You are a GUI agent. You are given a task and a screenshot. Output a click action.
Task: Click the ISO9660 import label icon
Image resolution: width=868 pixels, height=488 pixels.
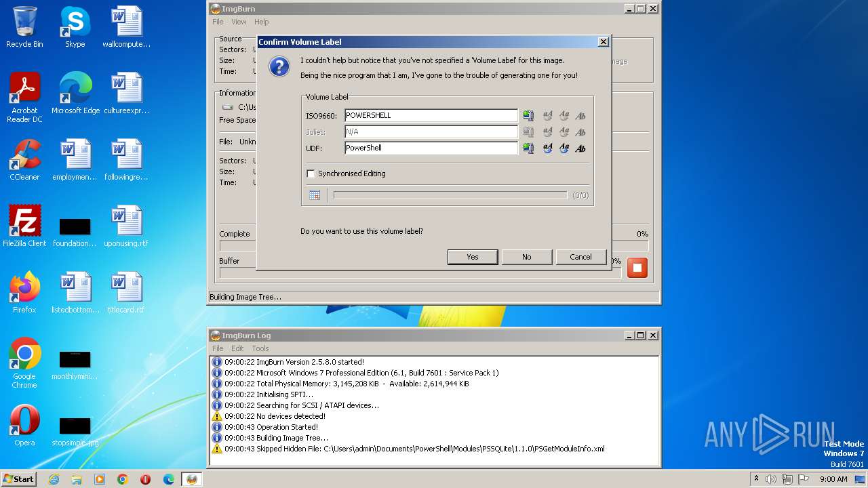[528, 116]
